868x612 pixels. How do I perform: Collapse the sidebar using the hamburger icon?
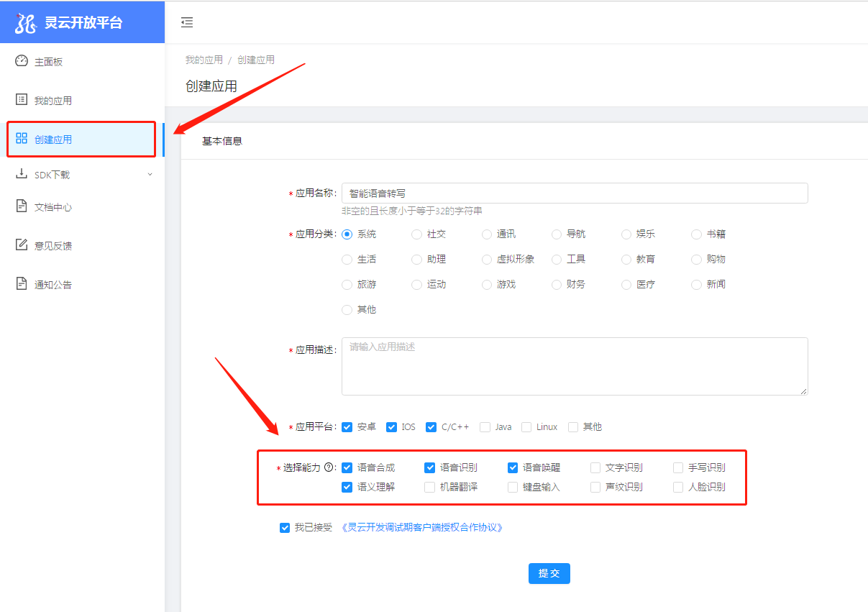point(187,22)
